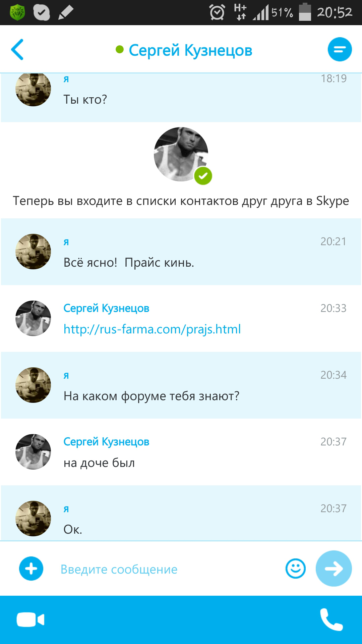Tap the alarm clock status icon
This screenshot has height=644, width=362.
pyautogui.click(x=217, y=13)
